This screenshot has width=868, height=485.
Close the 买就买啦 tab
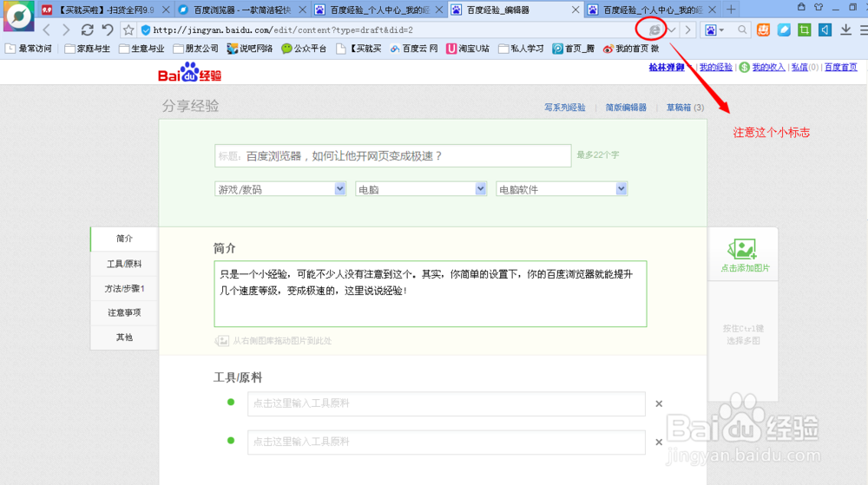[x=166, y=10]
